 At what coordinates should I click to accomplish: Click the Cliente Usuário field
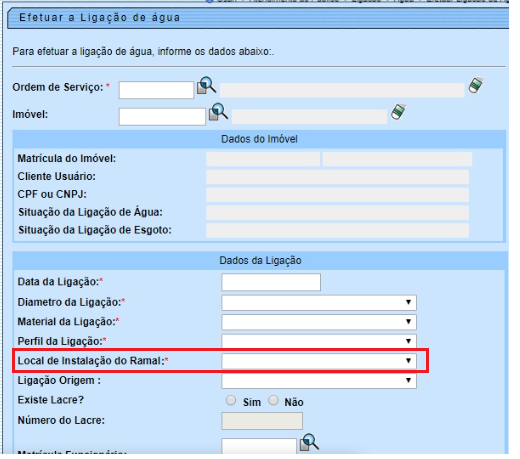click(x=337, y=177)
